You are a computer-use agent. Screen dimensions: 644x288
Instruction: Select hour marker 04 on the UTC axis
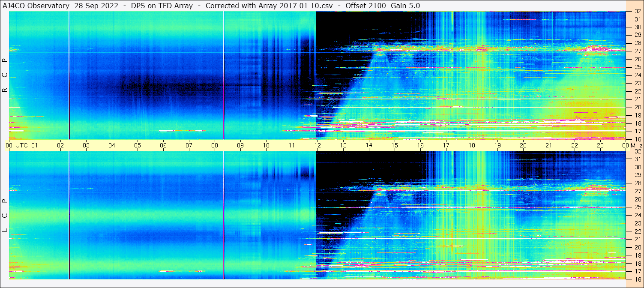112,145
